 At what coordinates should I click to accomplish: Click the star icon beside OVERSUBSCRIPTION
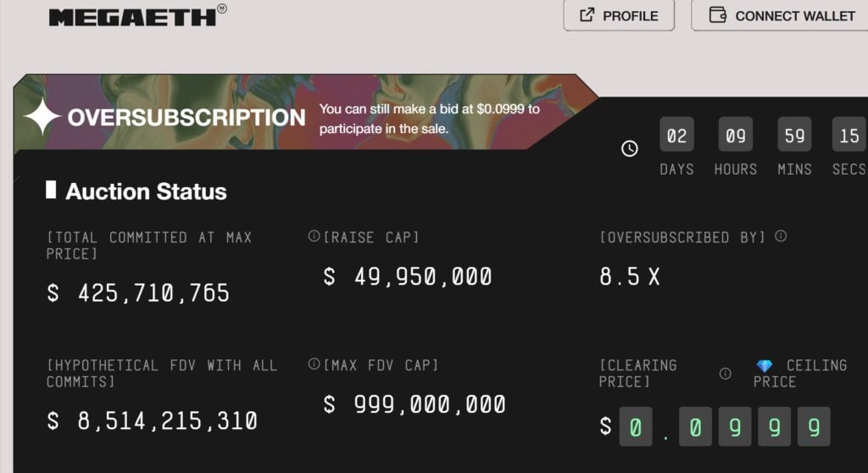42,118
